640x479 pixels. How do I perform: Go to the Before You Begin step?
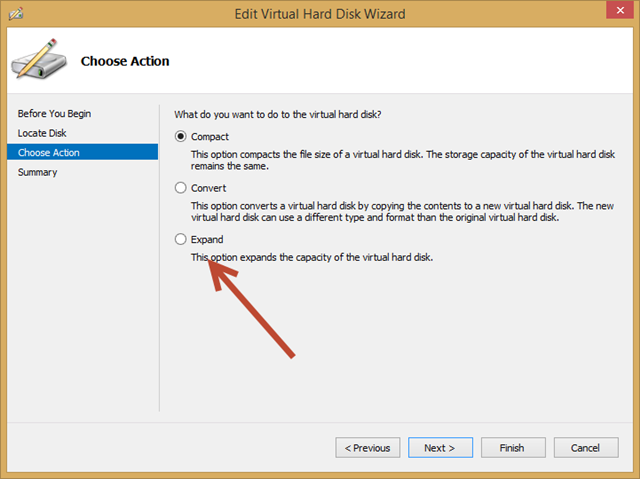[x=54, y=114]
